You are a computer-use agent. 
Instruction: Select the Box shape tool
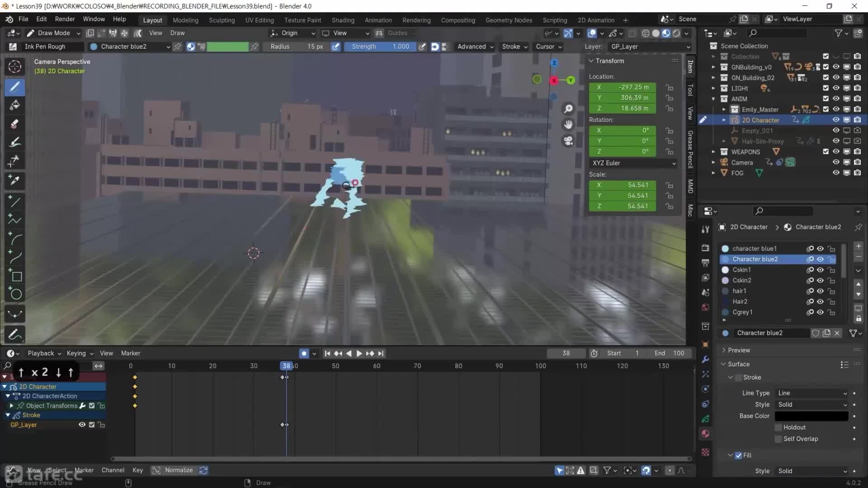pyautogui.click(x=16, y=276)
